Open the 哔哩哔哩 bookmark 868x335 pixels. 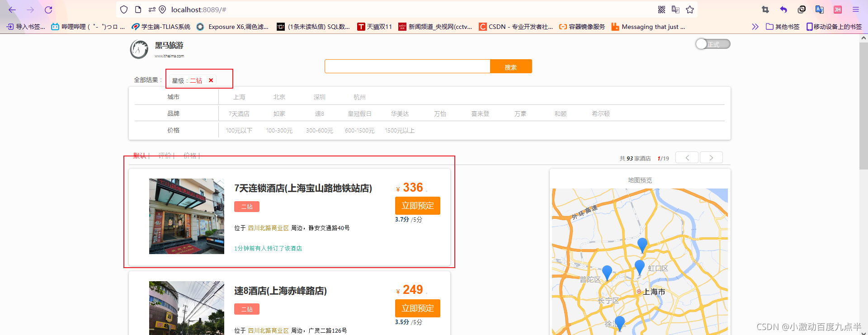coord(88,27)
